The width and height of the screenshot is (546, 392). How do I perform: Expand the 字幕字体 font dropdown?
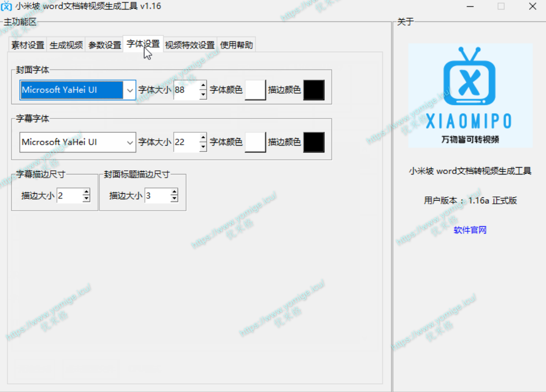coord(130,142)
